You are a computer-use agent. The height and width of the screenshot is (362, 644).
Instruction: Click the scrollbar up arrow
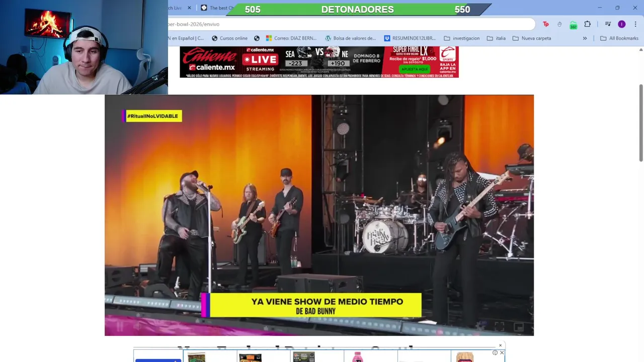tap(641, 50)
